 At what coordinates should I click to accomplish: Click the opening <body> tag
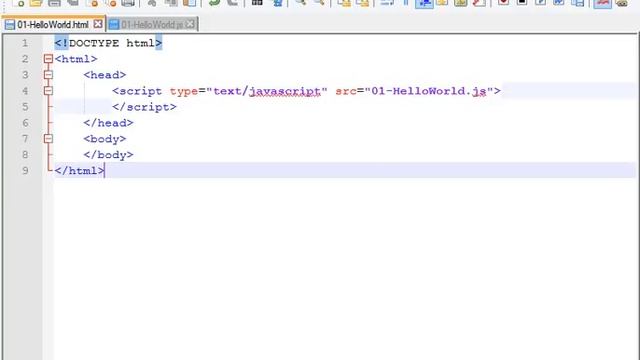pos(104,139)
